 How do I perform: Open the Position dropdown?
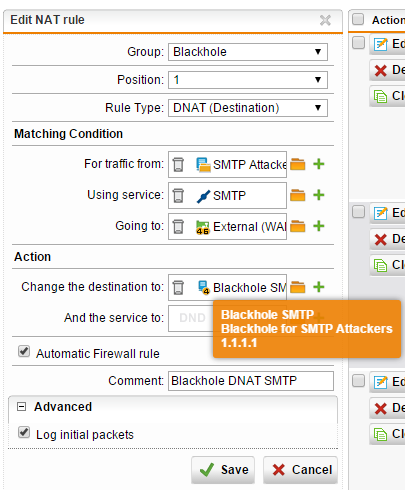tap(248, 80)
